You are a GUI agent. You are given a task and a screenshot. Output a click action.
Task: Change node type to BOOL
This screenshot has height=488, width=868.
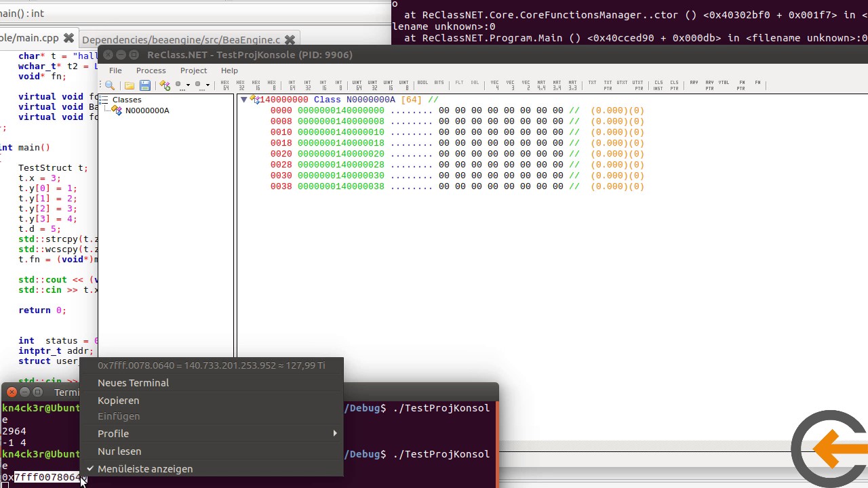pyautogui.click(x=422, y=83)
